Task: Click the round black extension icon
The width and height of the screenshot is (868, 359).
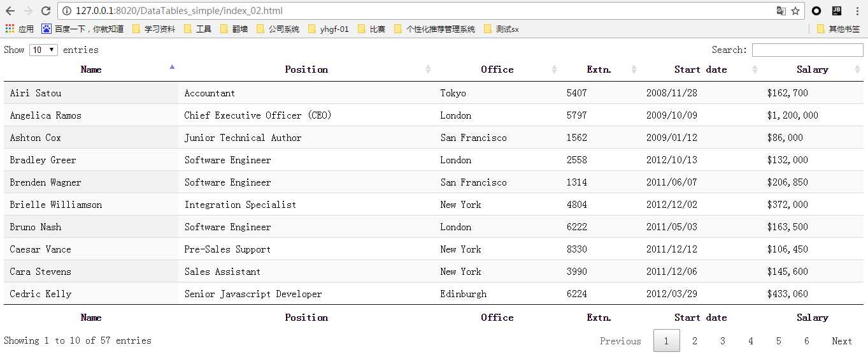Action: point(816,11)
